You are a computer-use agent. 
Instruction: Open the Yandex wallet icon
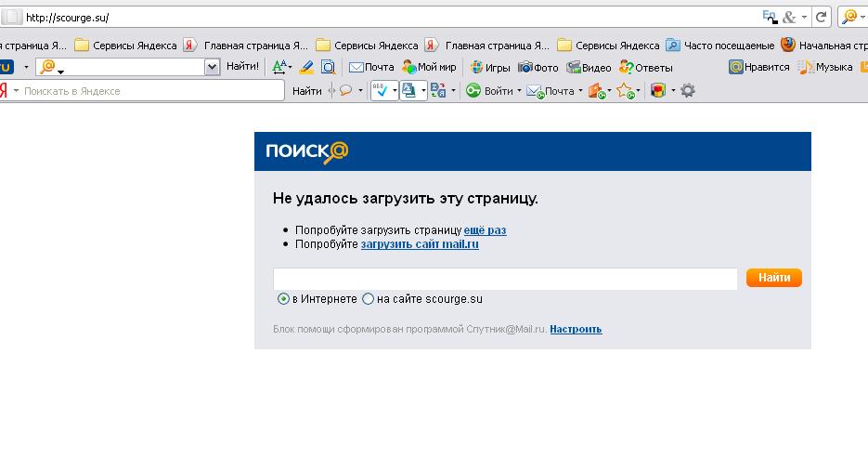point(597,91)
